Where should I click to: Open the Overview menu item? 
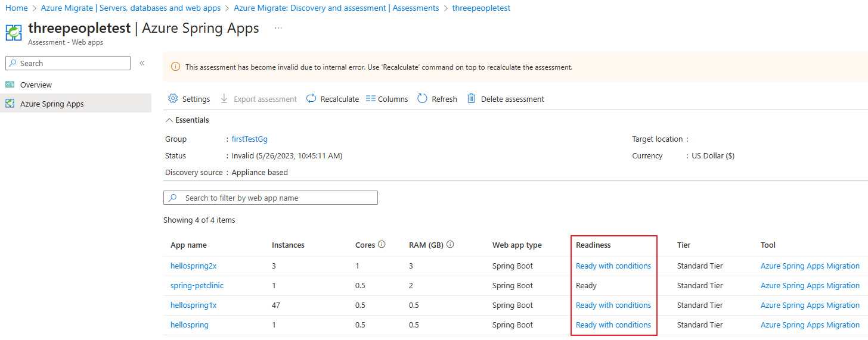click(36, 85)
